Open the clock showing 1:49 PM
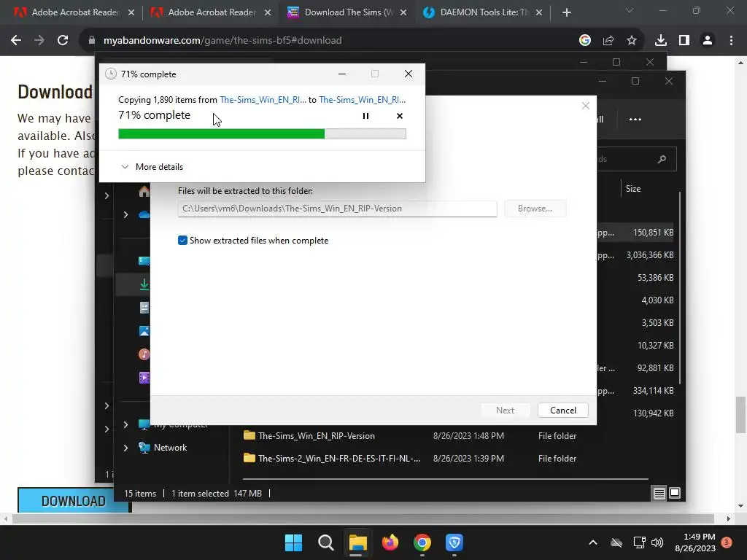The height and width of the screenshot is (560, 747). pos(695,542)
